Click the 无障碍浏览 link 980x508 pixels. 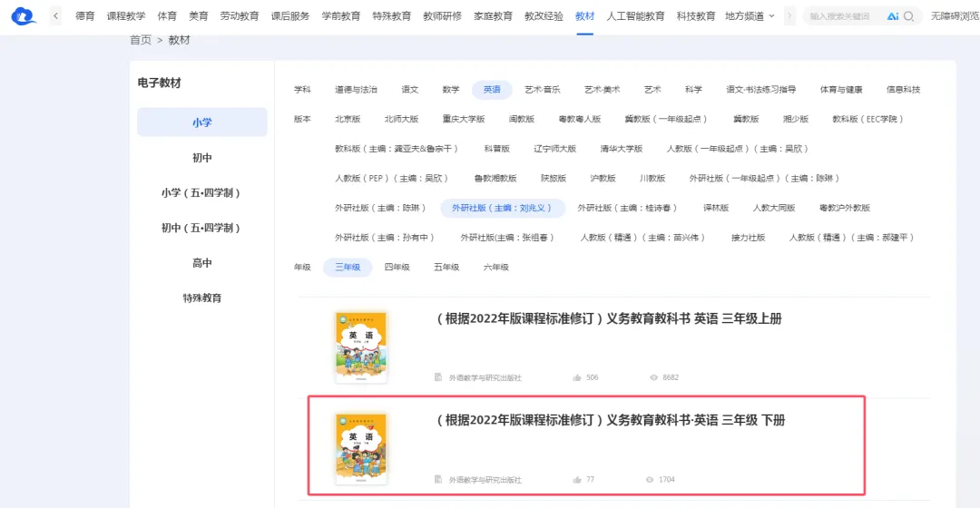click(955, 16)
